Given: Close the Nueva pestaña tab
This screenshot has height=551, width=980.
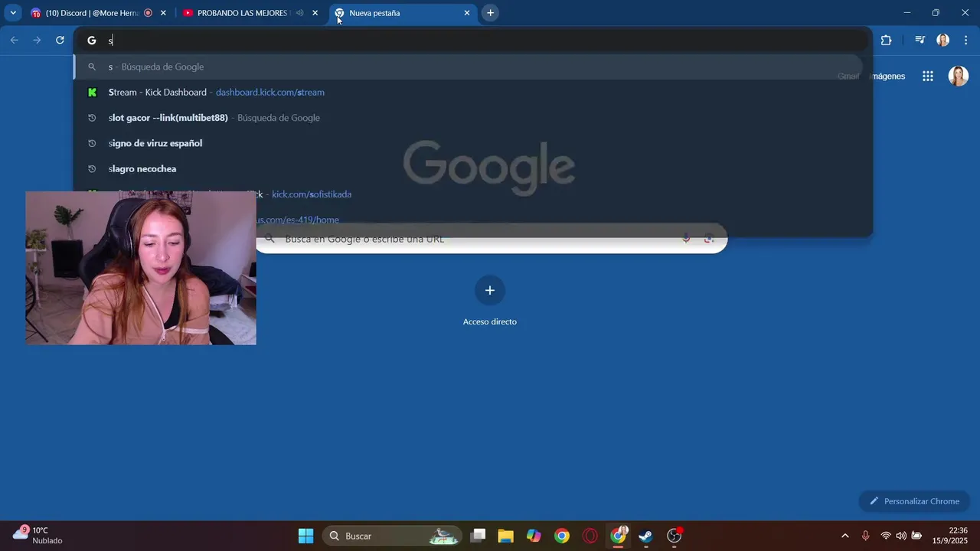Looking at the screenshot, I should (x=467, y=13).
